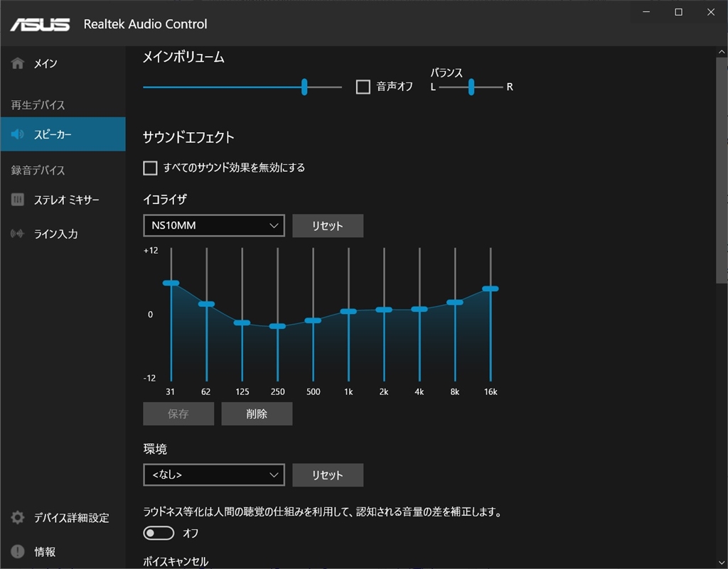
Task: Click the 4k equalizer slider handle
Action: 419,309
